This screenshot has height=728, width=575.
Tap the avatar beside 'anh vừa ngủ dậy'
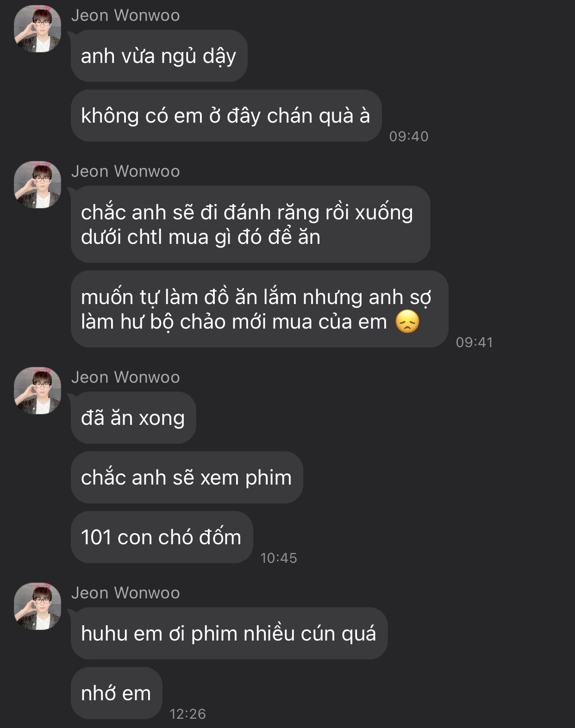tap(37, 29)
